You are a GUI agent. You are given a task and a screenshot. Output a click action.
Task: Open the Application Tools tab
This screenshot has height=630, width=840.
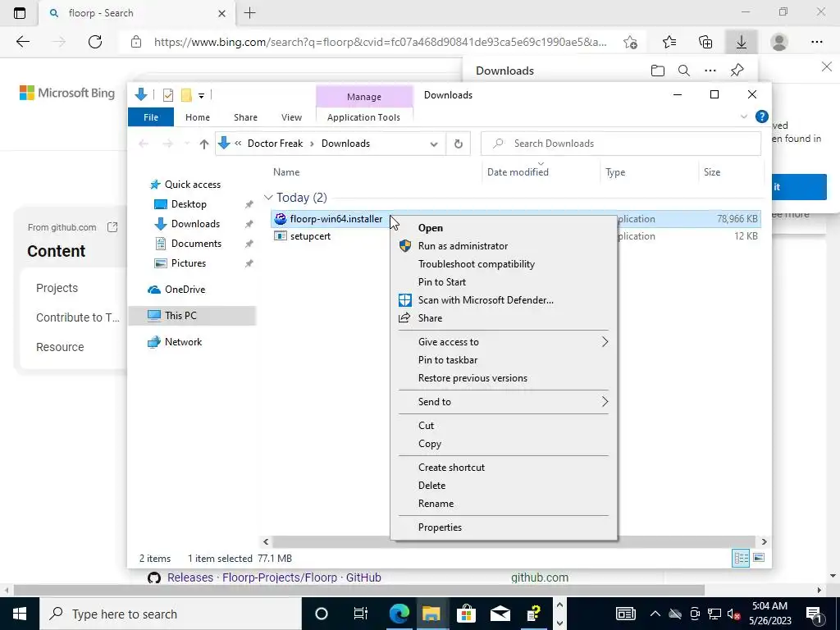pos(363,117)
